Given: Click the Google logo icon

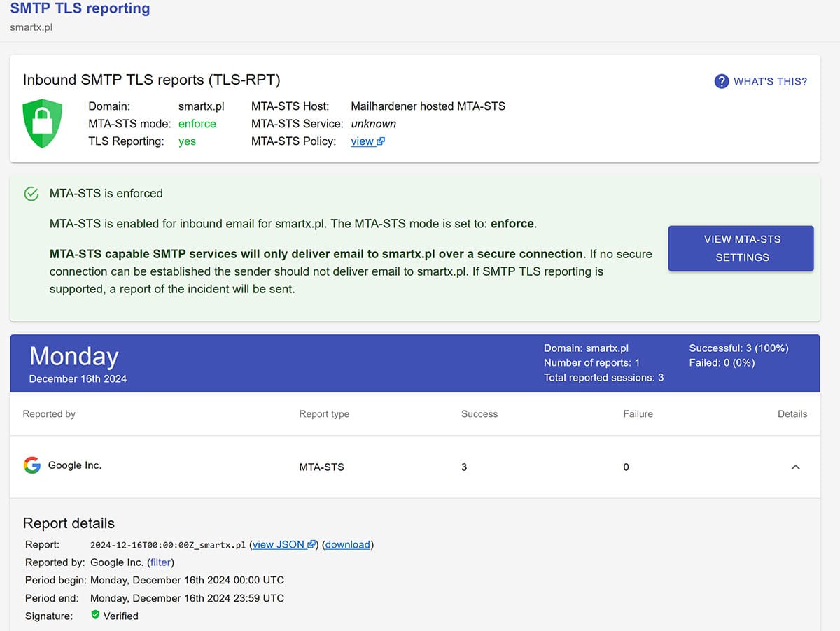Looking at the screenshot, I should point(32,465).
